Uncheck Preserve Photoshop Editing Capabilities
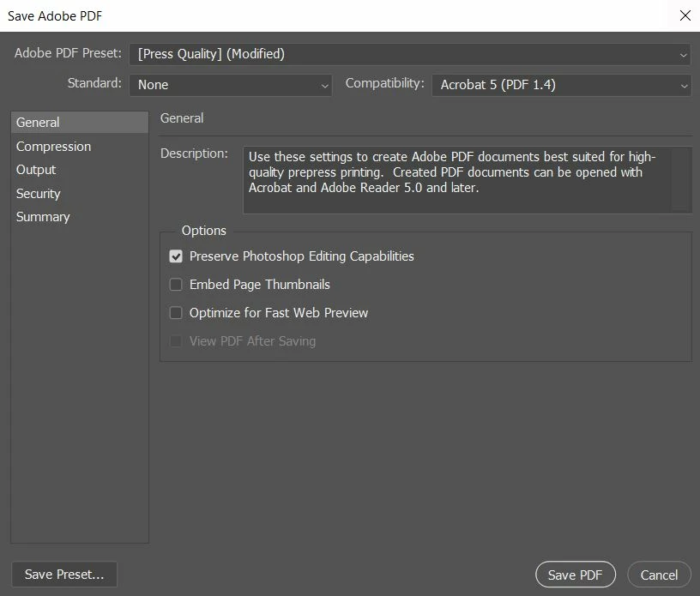 click(x=176, y=256)
